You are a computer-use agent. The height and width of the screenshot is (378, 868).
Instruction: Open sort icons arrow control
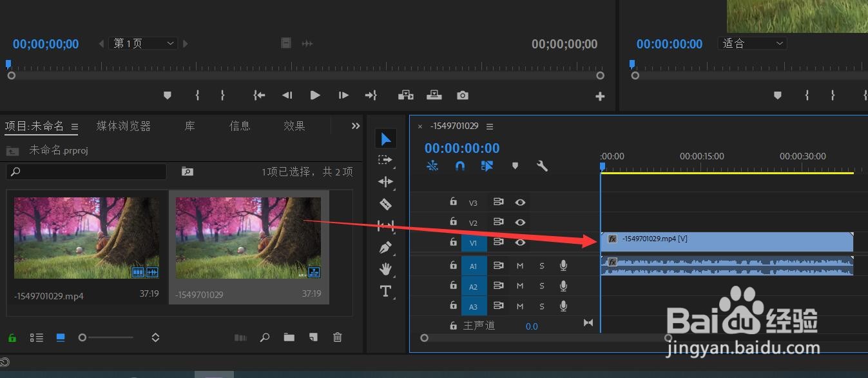pyautogui.click(x=155, y=337)
